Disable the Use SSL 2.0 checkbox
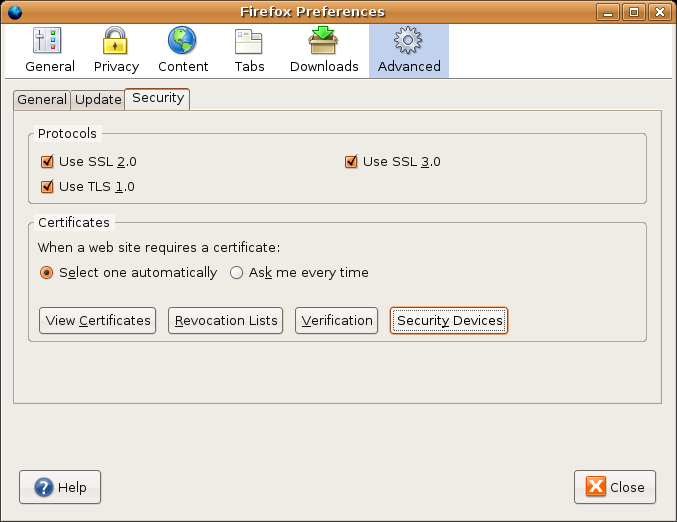 pos(47,162)
